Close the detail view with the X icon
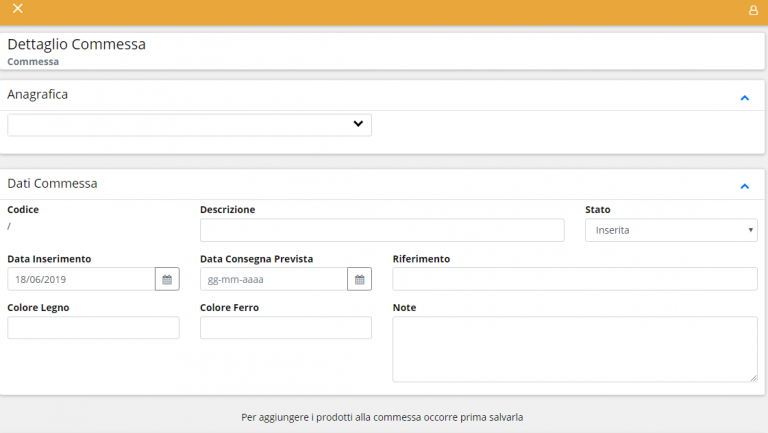The width and height of the screenshot is (768, 433). [18, 9]
